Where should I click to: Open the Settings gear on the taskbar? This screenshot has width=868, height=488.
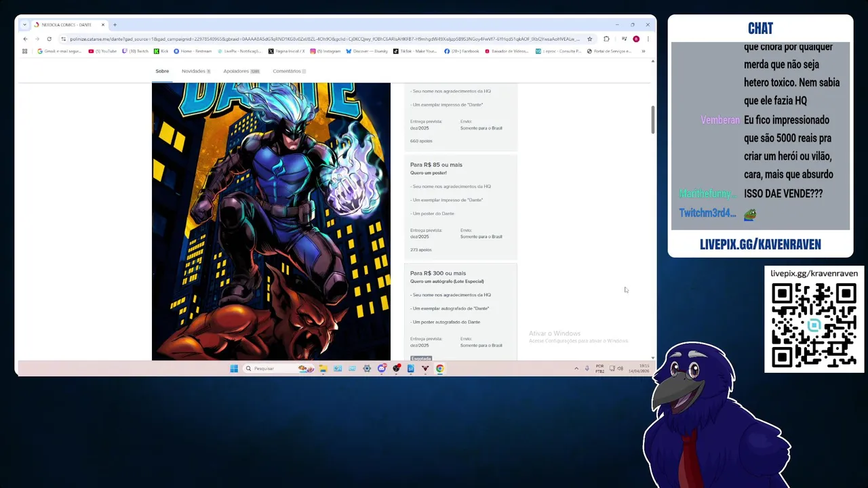coord(367,369)
